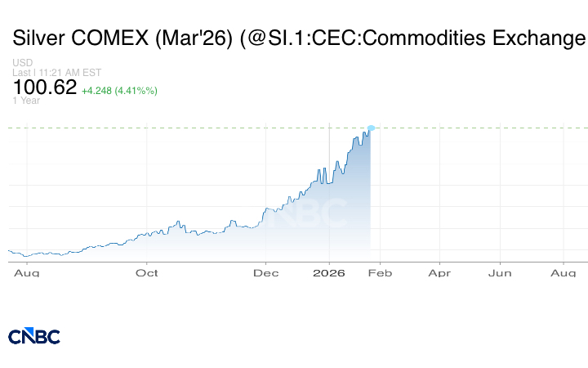Click the Aug axis label preceding Oct

(27, 272)
